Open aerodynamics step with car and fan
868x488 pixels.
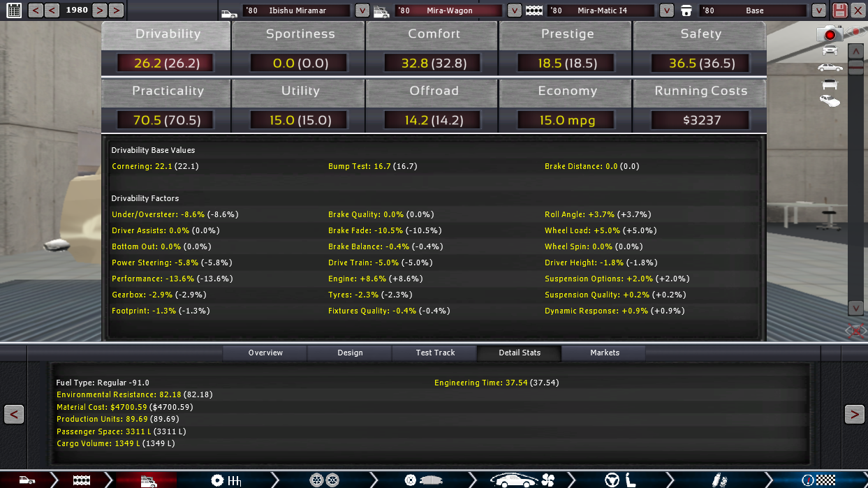(x=522, y=480)
